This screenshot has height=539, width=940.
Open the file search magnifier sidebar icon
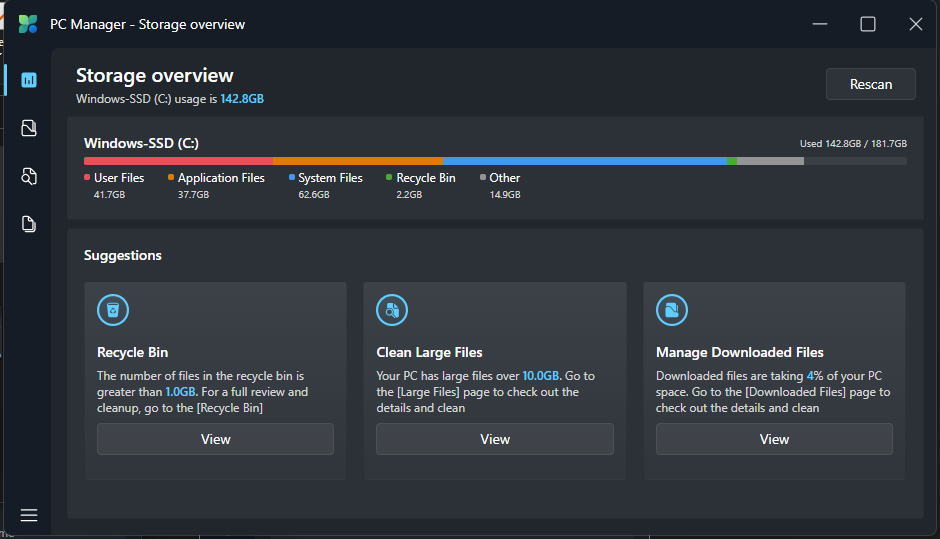click(x=29, y=176)
